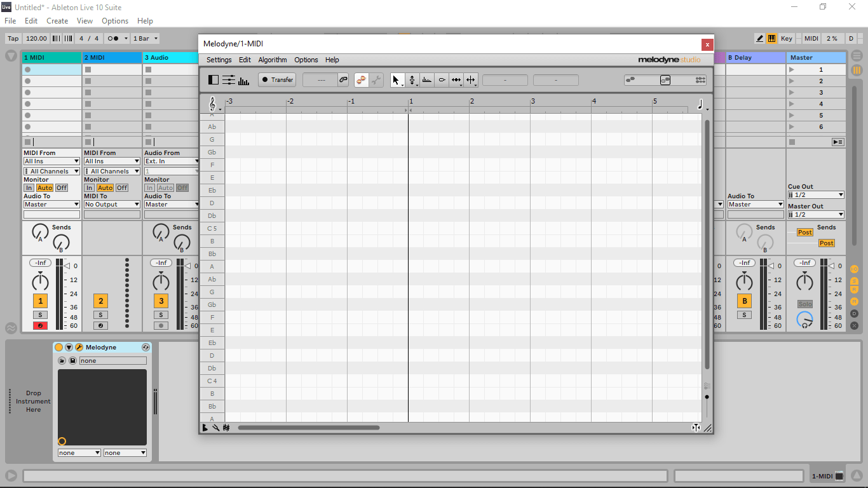
Task: Disarm track 1 MIDI record button
Action: [x=40, y=326]
